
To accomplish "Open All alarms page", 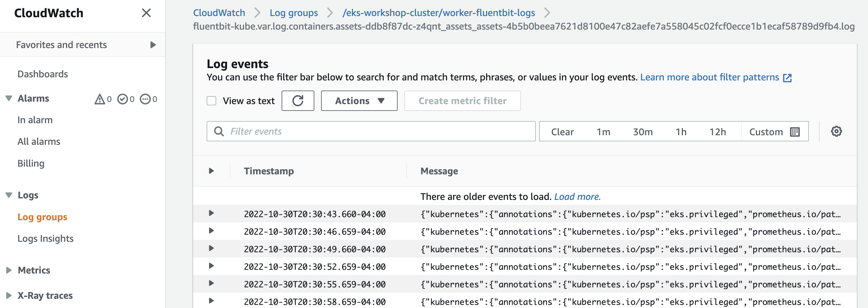I will tap(39, 142).
